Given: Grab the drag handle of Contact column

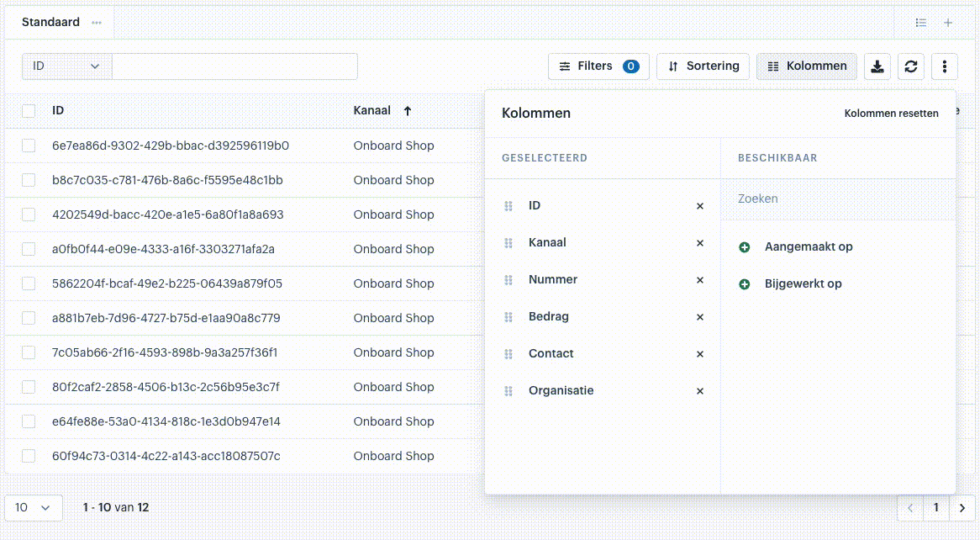Looking at the screenshot, I should (508, 353).
